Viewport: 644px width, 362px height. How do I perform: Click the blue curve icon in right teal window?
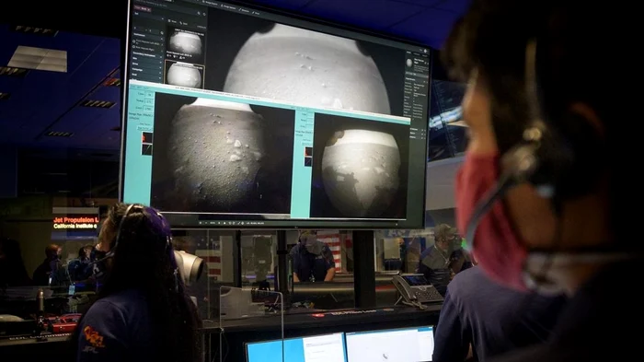pos(308,162)
